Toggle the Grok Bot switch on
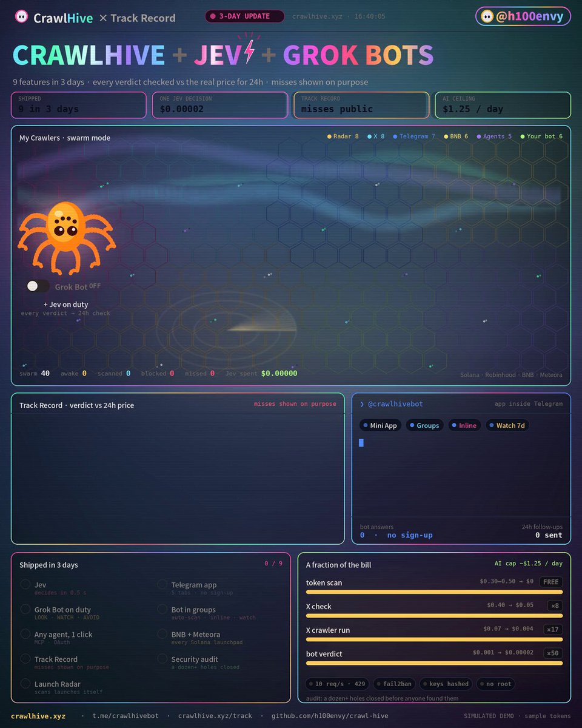 38,286
